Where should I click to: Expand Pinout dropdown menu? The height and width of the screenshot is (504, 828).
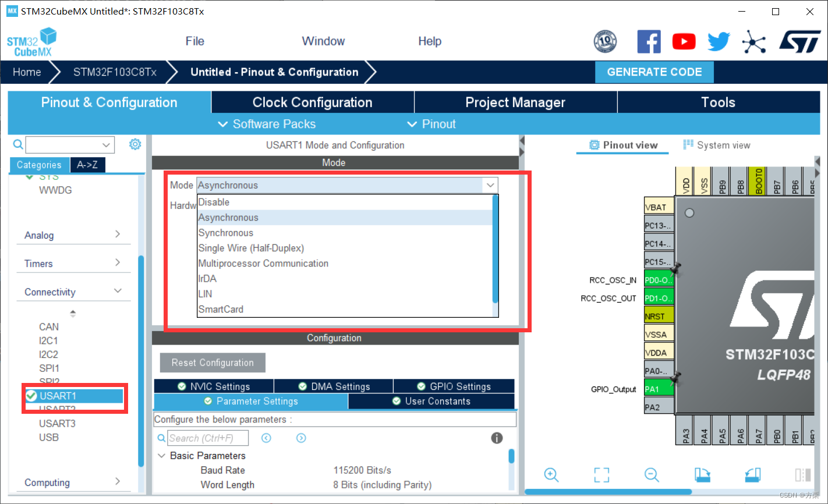431,124
